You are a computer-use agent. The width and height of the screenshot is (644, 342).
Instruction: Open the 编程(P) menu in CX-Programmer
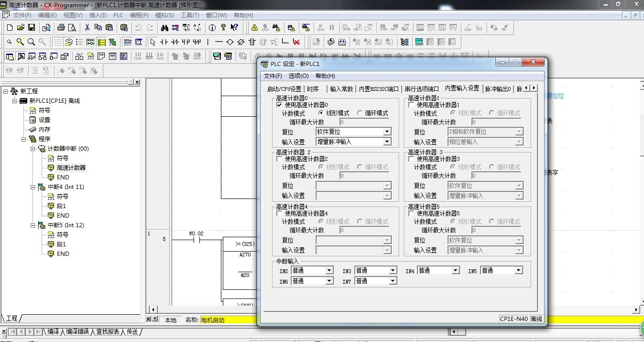click(x=139, y=15)
